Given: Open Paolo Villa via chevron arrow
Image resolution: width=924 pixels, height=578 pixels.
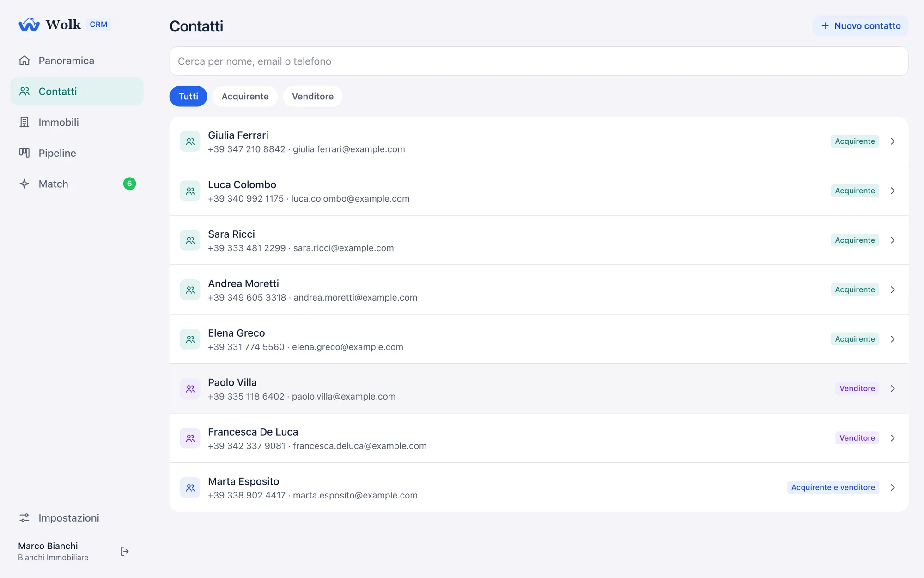Looking at the screenshot, I should click(893, 389).
